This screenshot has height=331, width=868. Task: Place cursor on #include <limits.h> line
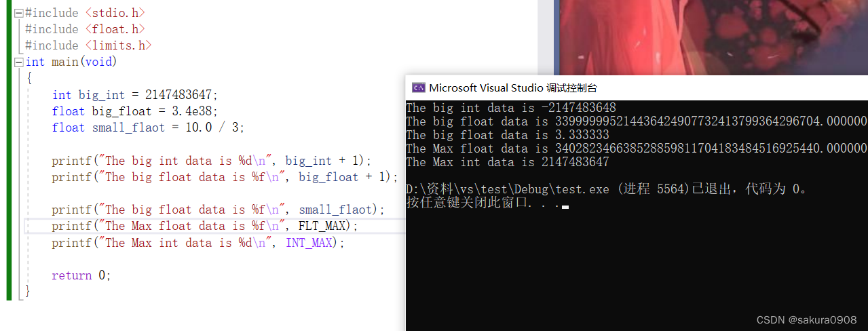pyautogui.click(x=88, y=45)
